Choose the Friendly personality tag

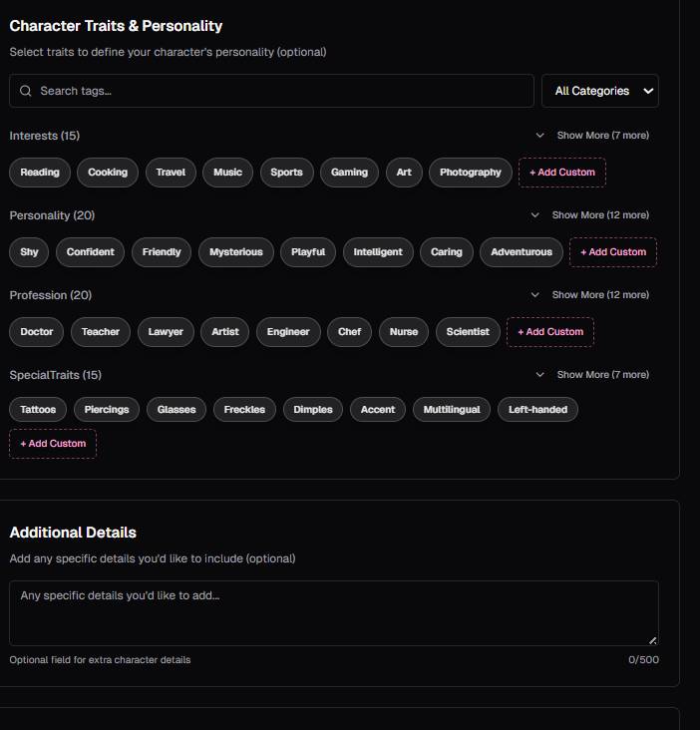click(x=162, y=252)
